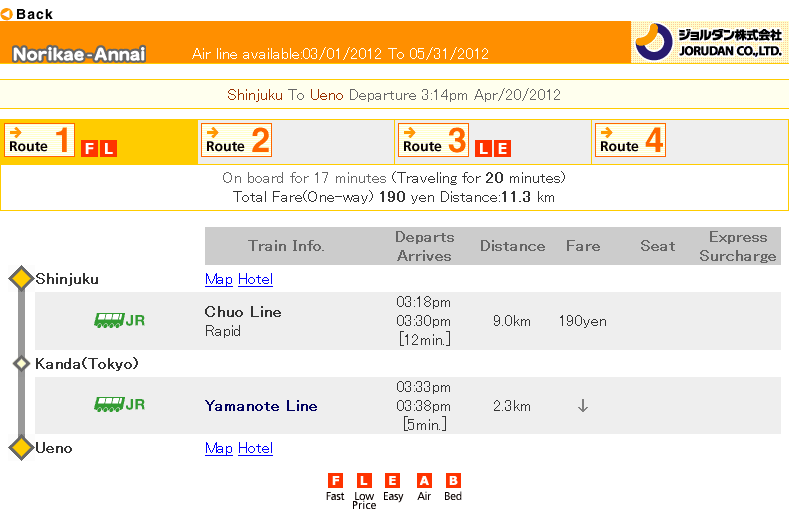This screenshot has width=790, height=519.
Task: Click the 'Departs Arrives' column header
Action: 424,246
